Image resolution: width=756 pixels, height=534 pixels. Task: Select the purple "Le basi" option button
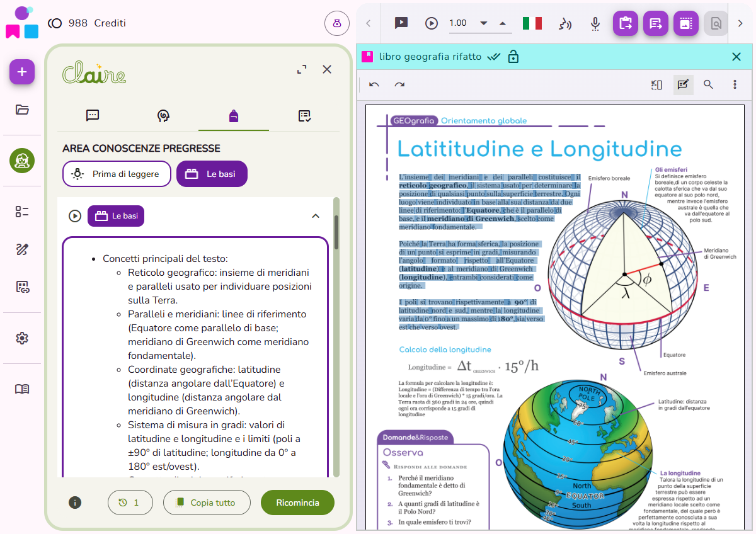coord(212,174)
